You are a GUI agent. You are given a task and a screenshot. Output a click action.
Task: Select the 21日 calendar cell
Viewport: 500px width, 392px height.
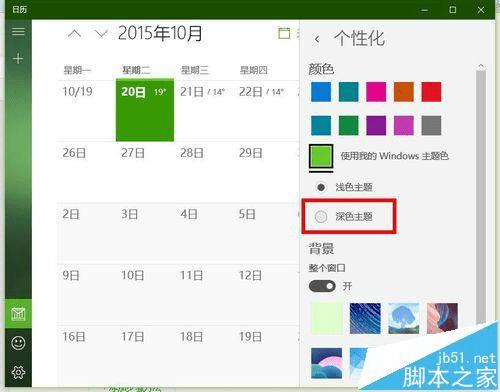coord(204,111)
